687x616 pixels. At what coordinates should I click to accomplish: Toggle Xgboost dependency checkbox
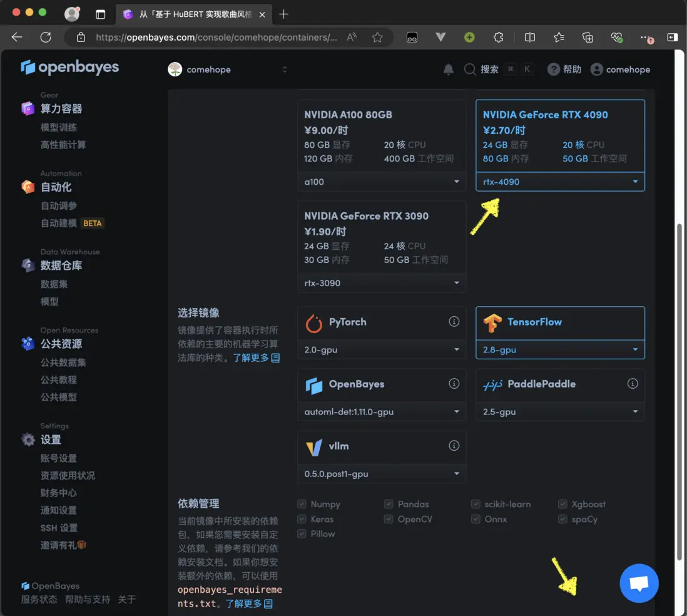point(562,504)
